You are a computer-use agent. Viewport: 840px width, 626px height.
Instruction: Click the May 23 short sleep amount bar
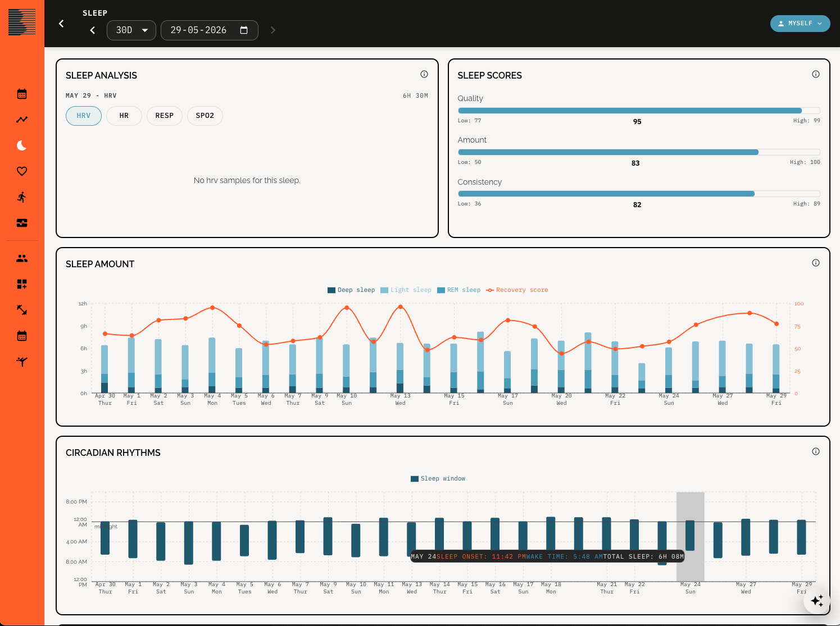(642, 378)
